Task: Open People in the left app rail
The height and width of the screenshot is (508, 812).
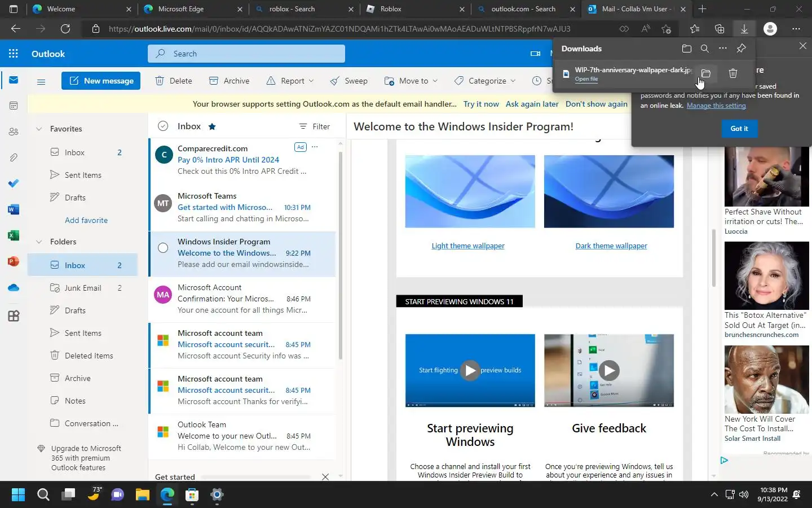Action: [14, 132]
